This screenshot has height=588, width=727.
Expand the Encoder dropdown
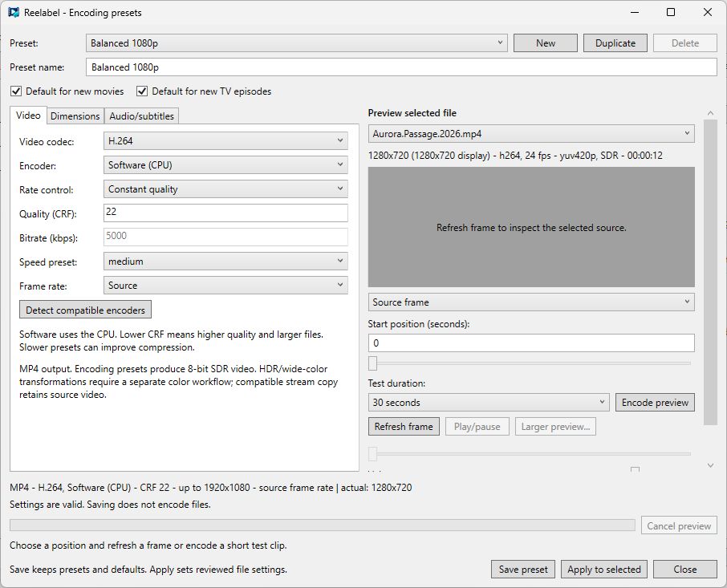pos(225,165)
